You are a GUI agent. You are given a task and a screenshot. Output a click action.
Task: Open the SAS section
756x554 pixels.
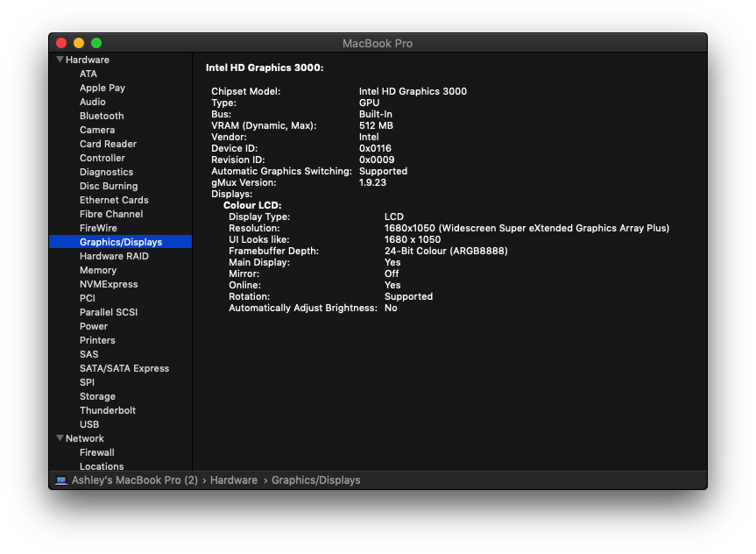tap(88, 354)
